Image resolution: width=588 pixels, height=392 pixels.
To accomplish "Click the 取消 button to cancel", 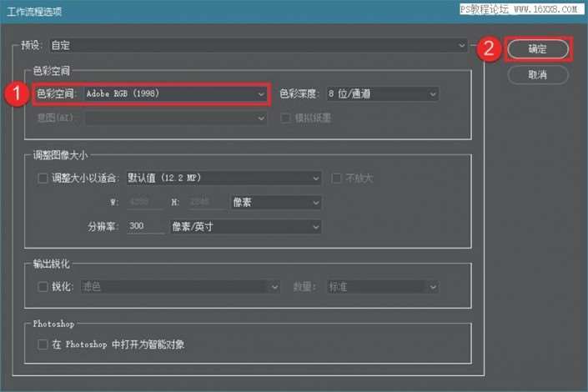I will [538, 75].
